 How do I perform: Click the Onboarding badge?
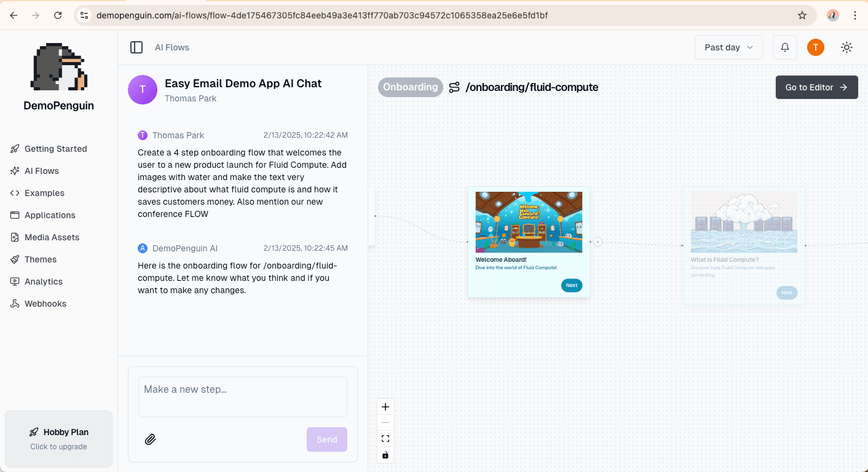[x=410, y=87]
